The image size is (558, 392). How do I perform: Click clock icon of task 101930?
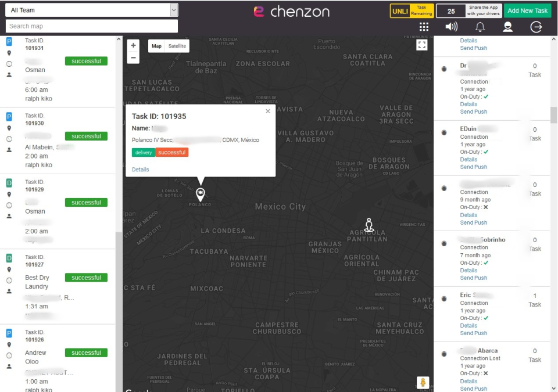coord(9,139)
